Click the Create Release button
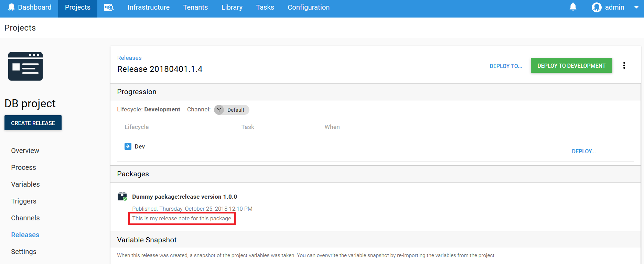This screenshot has width=644, height=264. point(33,123)
